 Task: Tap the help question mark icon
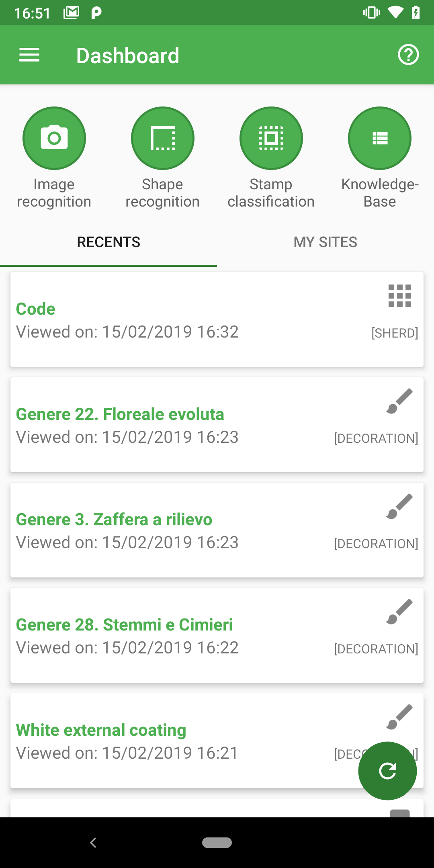[408, 55]
